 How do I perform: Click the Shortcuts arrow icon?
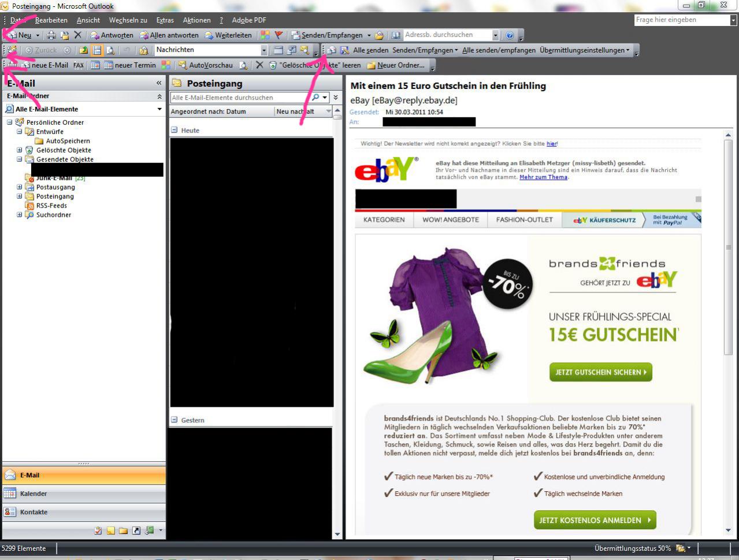136,531
